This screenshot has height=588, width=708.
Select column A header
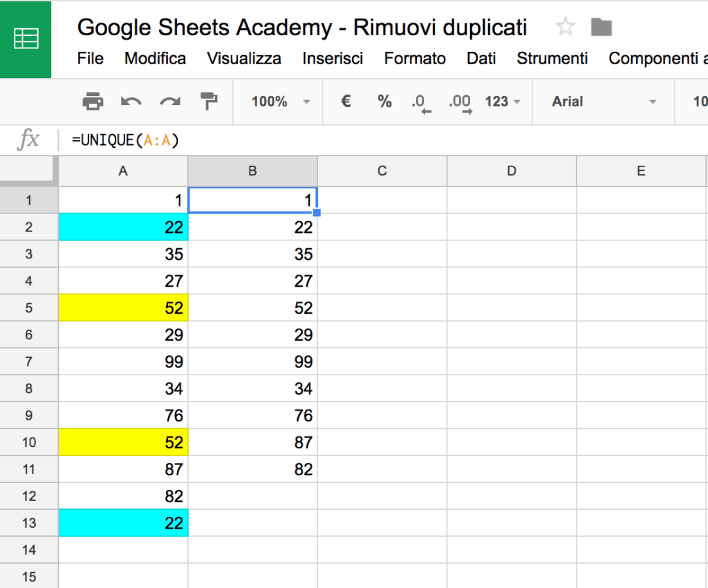click(123, 171)
